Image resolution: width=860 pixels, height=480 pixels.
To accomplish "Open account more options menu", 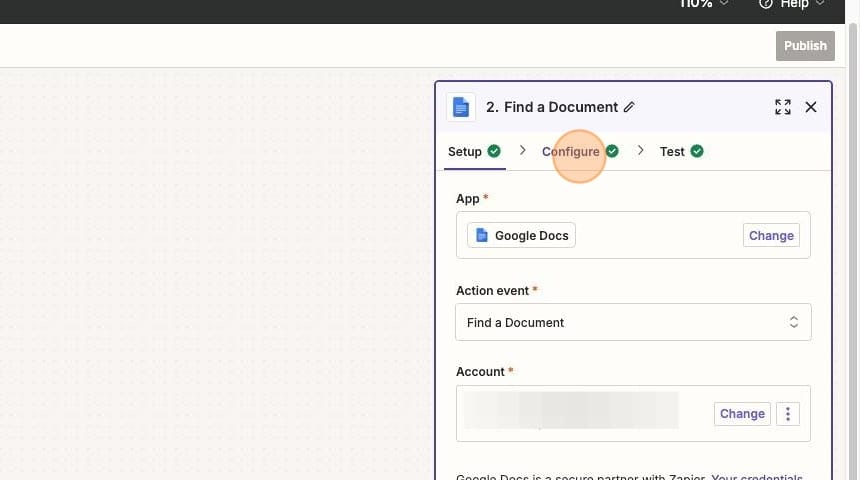I will click(x=788, y=414).
